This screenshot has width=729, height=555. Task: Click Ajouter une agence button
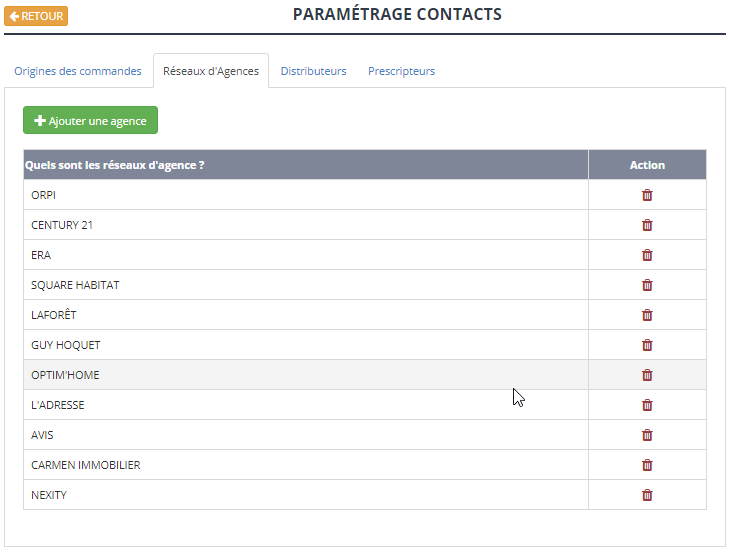coord(90,120)
